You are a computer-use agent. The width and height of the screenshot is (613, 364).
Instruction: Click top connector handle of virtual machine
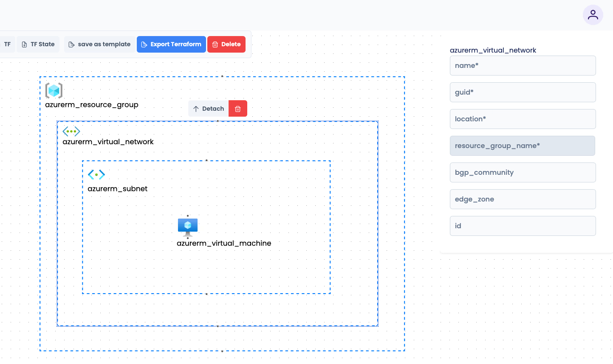[188, 216]
